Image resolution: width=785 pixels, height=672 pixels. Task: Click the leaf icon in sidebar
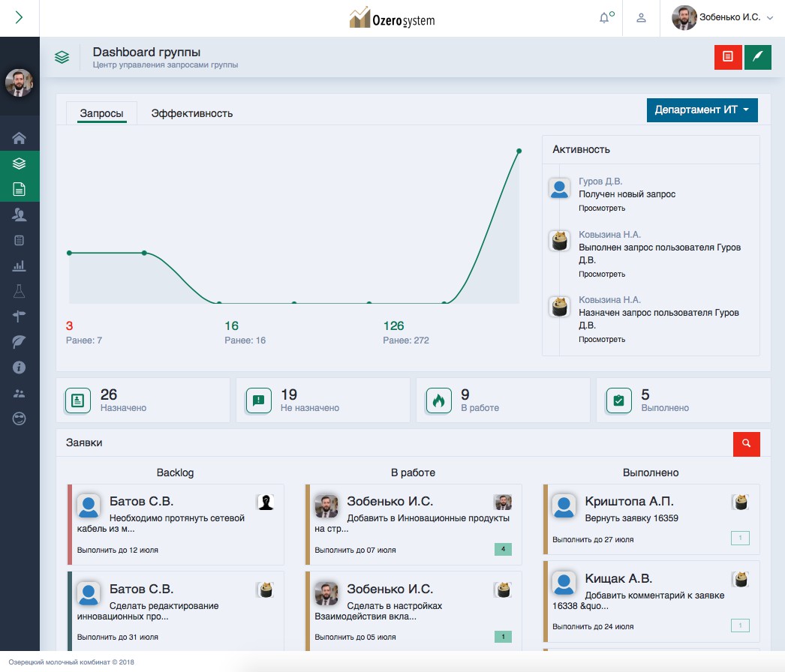19,342
